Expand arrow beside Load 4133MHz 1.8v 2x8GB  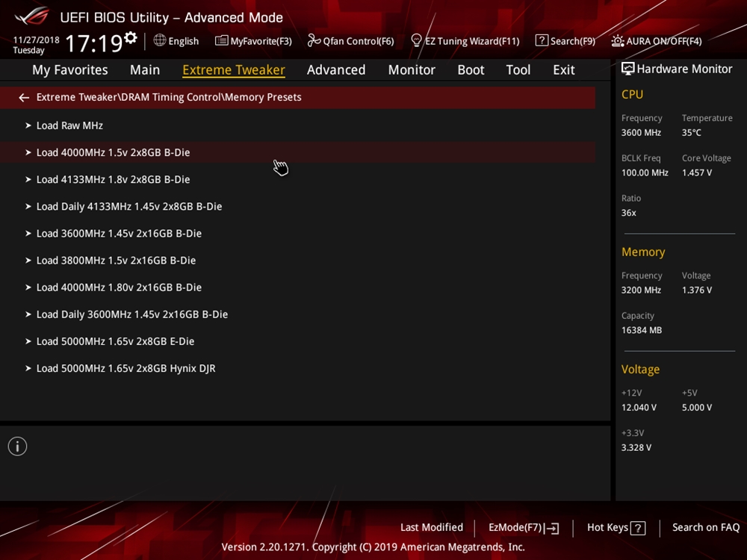(x=28, y=179)
